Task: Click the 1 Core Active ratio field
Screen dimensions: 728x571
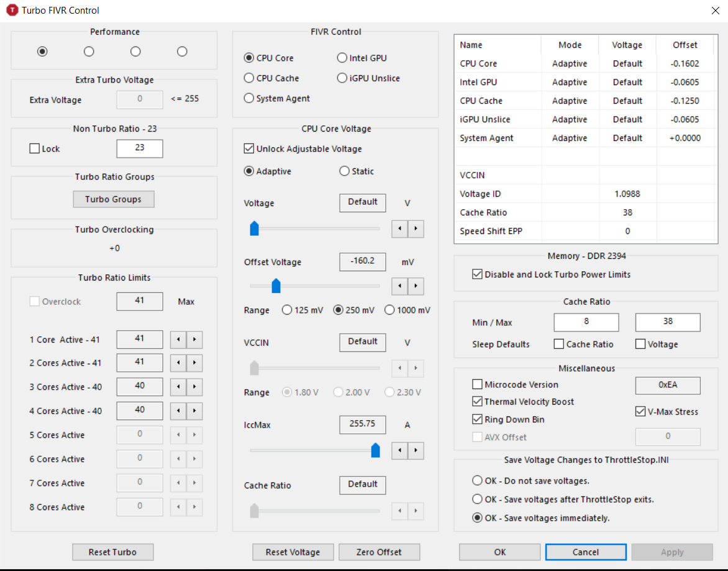Action: [x=140, y=339]
